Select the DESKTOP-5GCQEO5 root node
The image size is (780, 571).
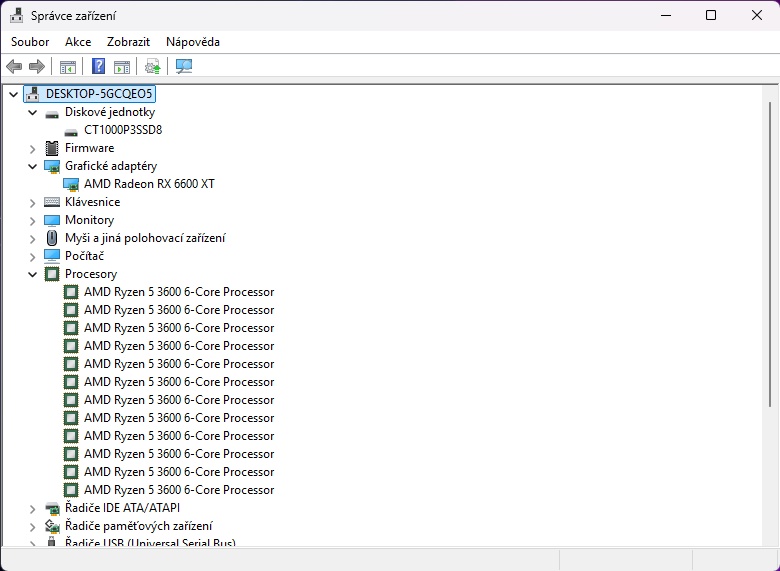click(99, 94)
